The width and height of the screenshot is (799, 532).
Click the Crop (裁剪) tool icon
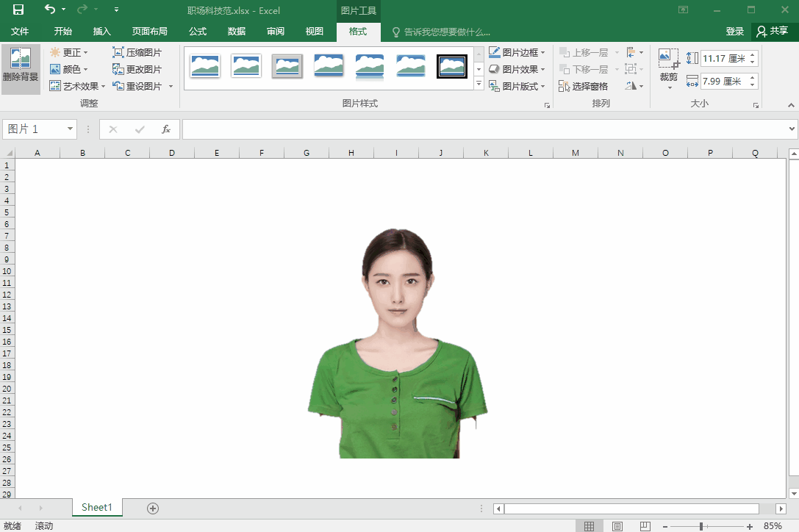point(668,59)
